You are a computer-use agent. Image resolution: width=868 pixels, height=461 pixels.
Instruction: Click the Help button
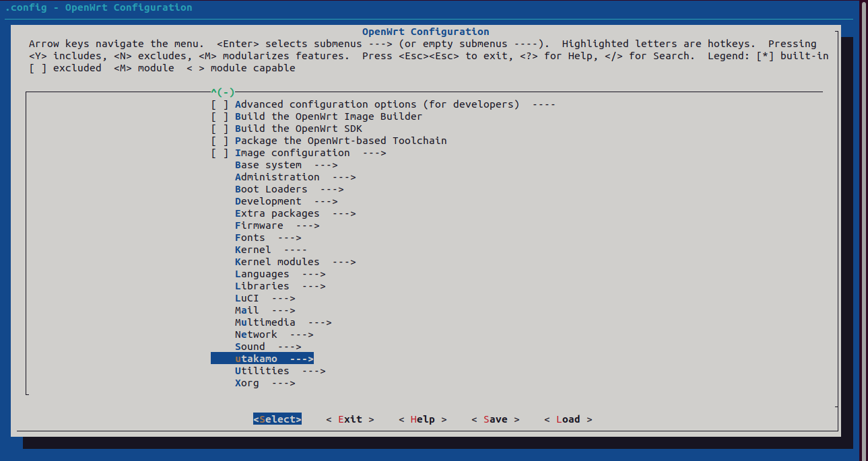tap(423, 419)
